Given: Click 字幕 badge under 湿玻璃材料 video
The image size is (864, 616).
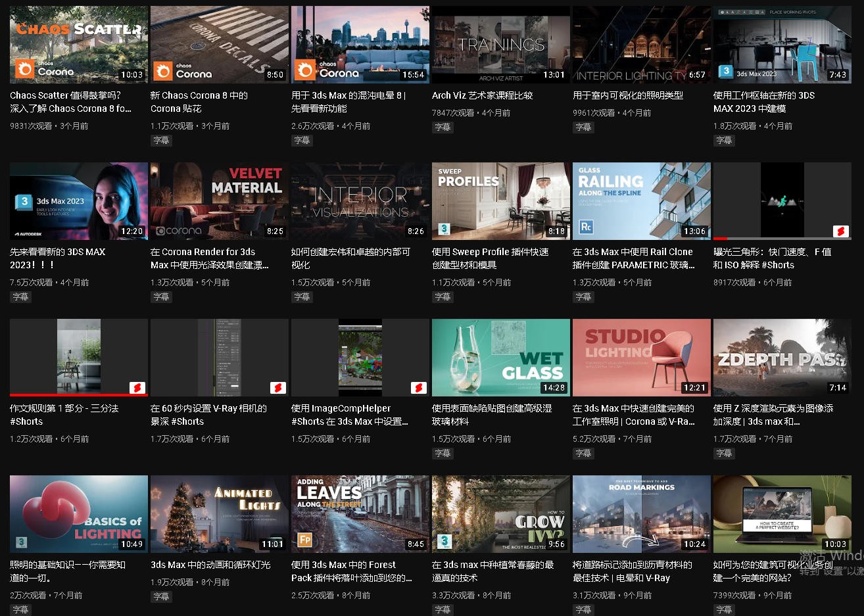Looking at the screenshot, I should click(443, 454).
